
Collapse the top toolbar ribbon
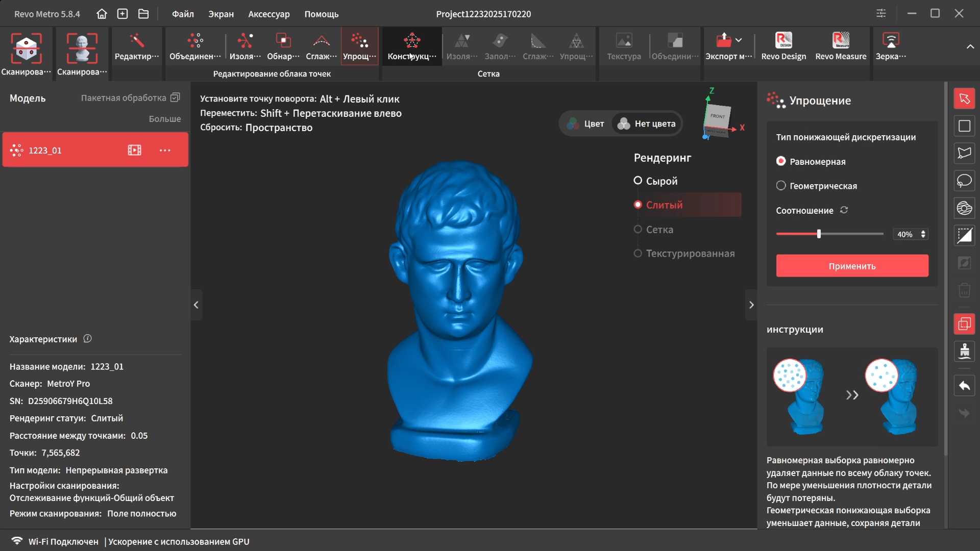point(970,46)
